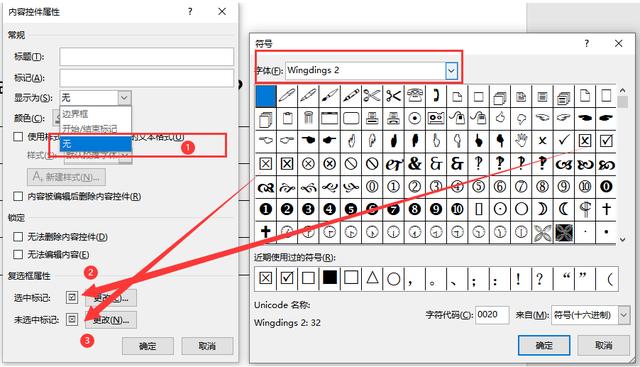The height and width of the screenshot is (367, 640).
Task: Select the circle in recently used symbols
Action: click(x=393, y=278)
